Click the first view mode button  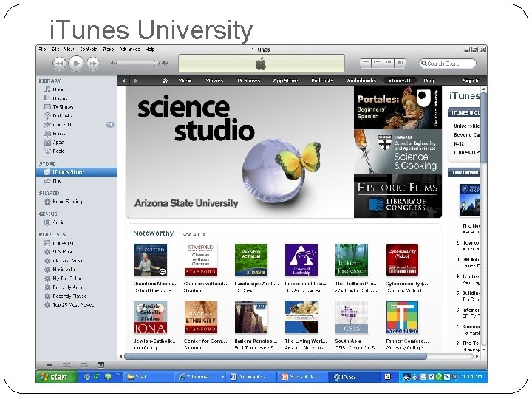(366, 63)
